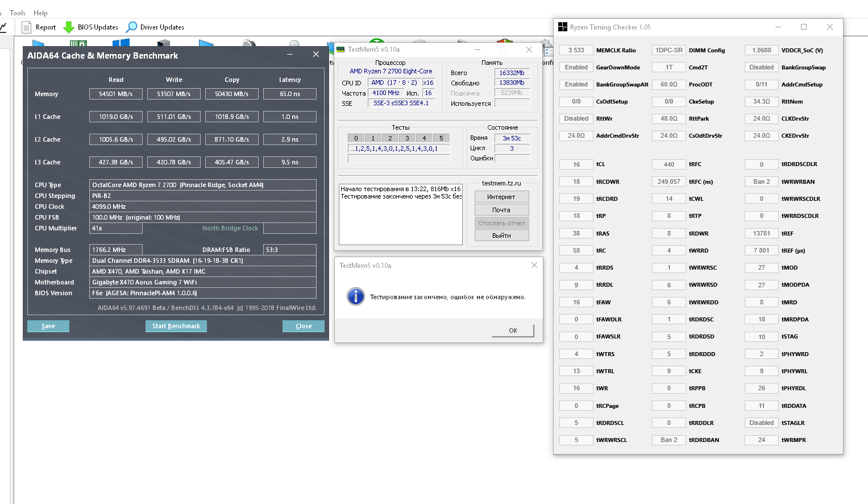Click the tCL value 16

(576, 164)
